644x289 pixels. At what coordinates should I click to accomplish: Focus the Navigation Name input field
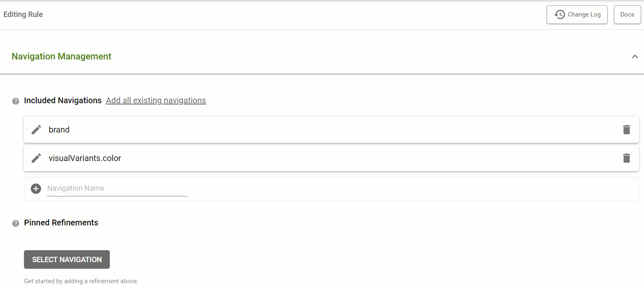coord(117,188)
